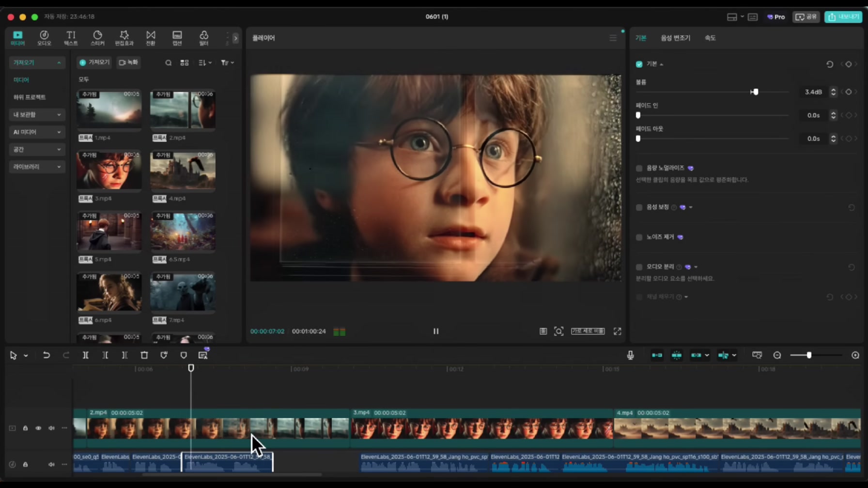Add volume keyframe diamond icon
Viewport: 868px width, 488px height.
(x=849, y=92)
